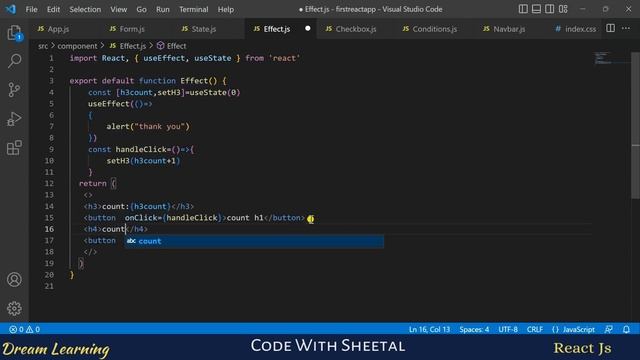The height and width of the screenshot is (360, 640).
Task: Click the feedback icon in status bar
Action: [609, 329]
